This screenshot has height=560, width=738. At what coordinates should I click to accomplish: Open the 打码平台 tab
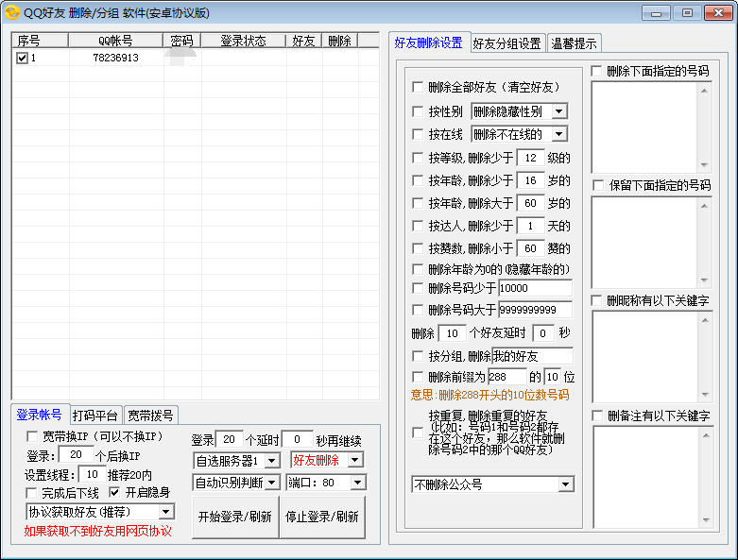coord(95,416)
